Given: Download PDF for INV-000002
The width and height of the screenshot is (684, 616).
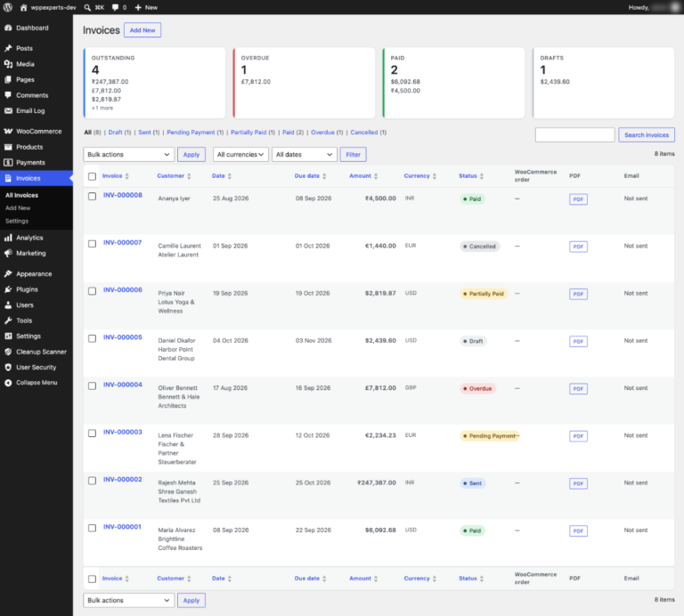Looking at the screenshot, I should pos(578,483).
